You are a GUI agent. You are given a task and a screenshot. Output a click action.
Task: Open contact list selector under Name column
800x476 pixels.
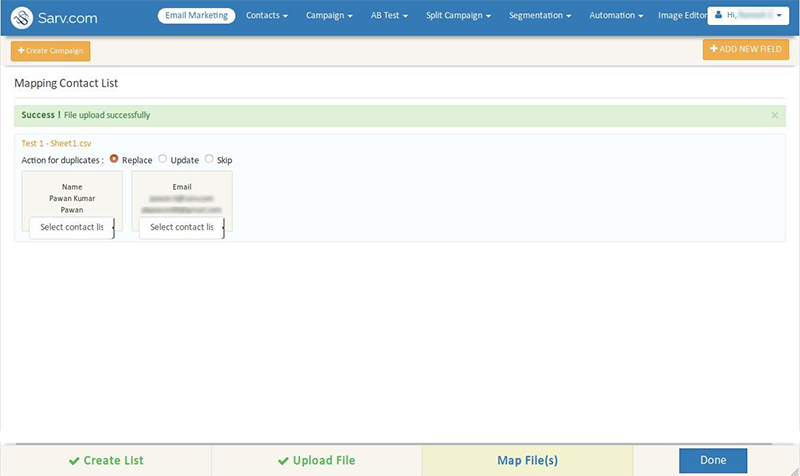coord(72,228)
